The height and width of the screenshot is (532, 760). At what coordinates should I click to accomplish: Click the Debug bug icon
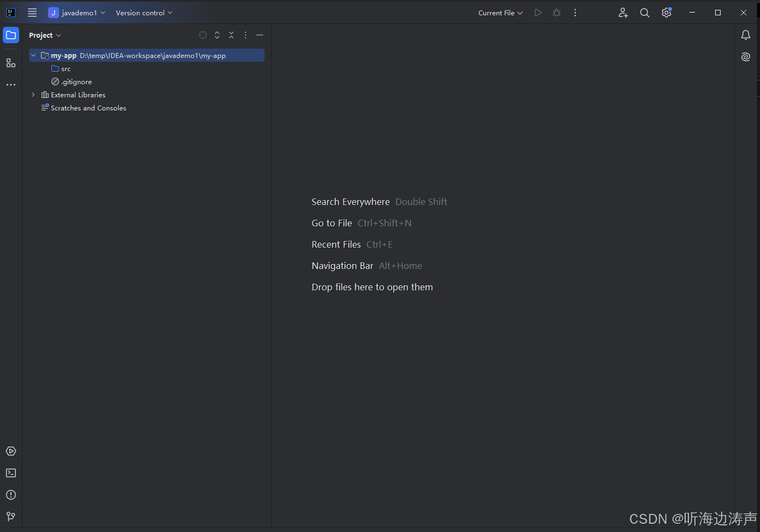[x=557, y=13]
